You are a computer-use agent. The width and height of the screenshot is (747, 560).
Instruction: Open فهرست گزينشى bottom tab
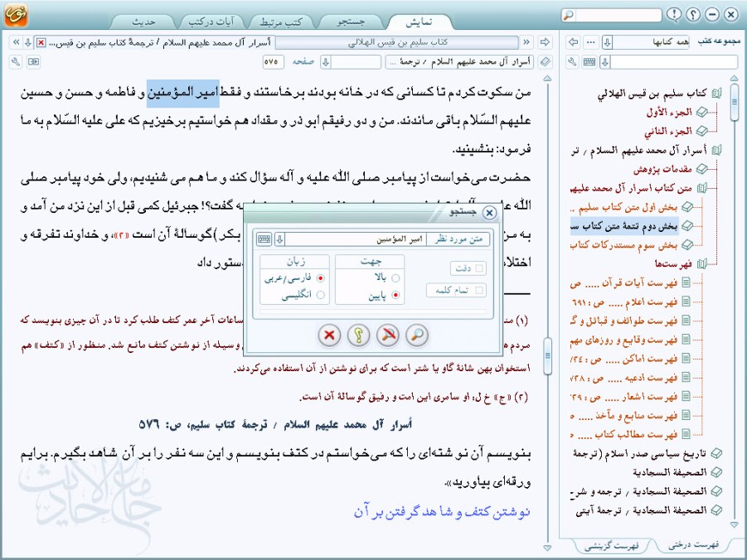click(611, 546)
